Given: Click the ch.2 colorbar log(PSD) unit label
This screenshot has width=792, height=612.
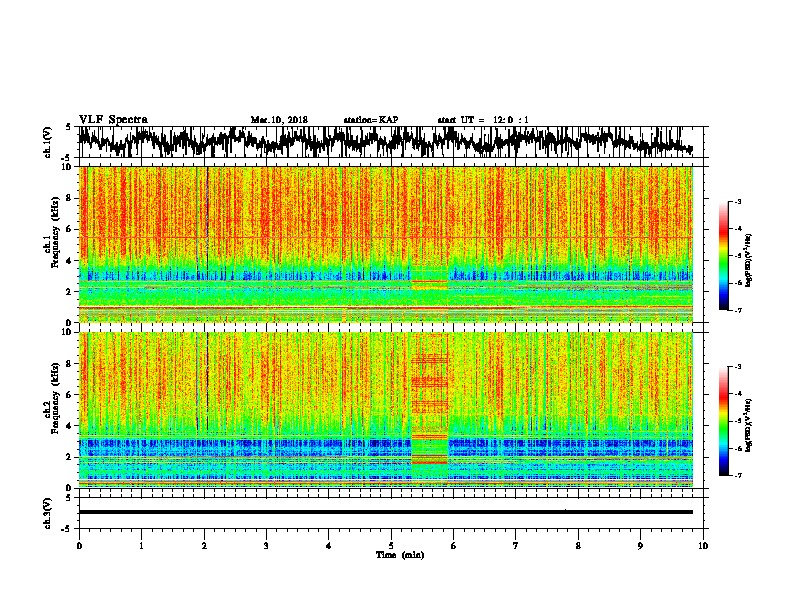Looking at the screenshot, I should click(x=749, y=426).
